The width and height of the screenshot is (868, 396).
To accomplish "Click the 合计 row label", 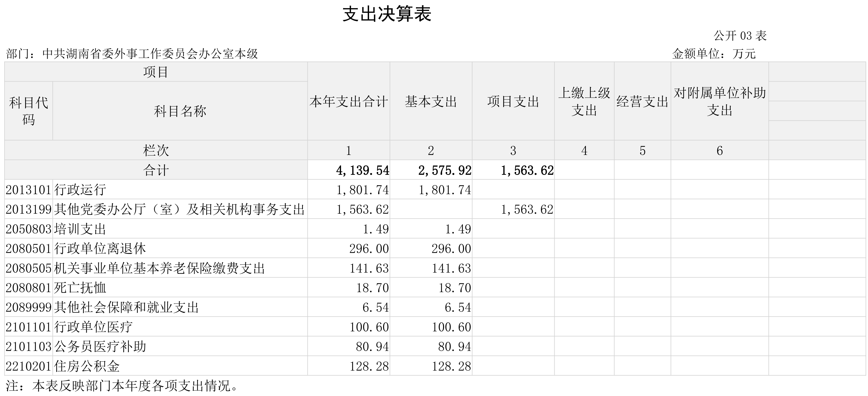I will pos(156,170).
